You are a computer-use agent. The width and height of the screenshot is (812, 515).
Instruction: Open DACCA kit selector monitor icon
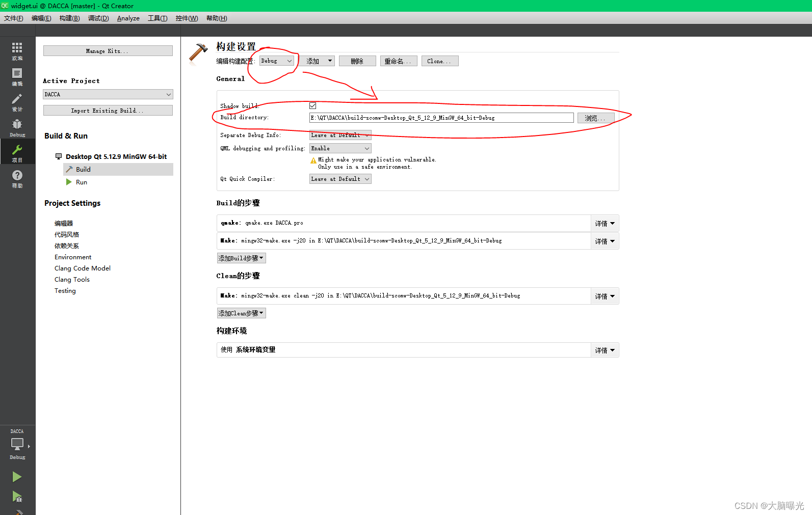17,444
